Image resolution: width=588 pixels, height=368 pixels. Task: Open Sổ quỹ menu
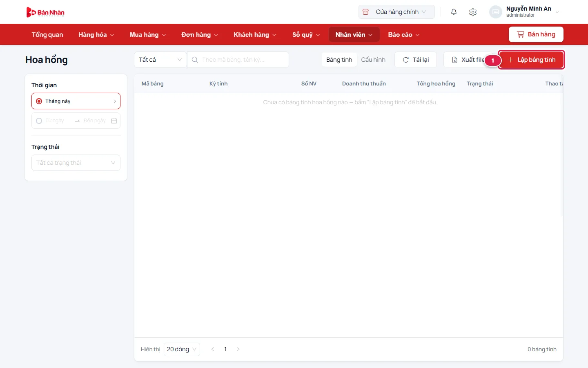pos(306,35)
